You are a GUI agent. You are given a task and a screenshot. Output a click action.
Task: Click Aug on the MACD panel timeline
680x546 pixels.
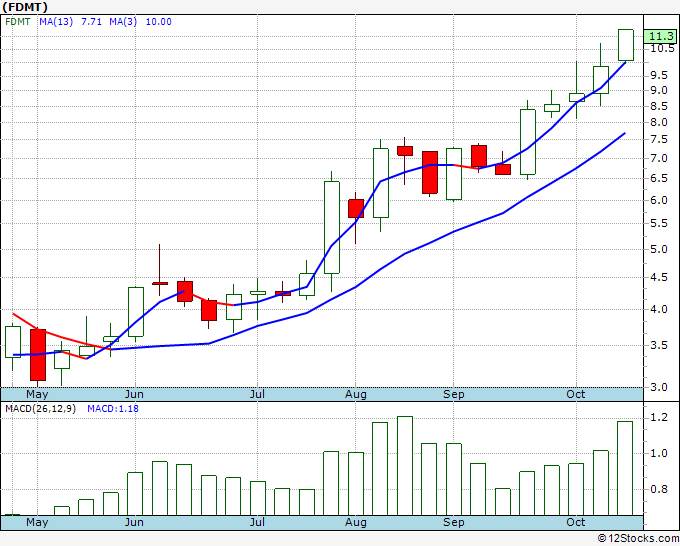coord(356,523)
